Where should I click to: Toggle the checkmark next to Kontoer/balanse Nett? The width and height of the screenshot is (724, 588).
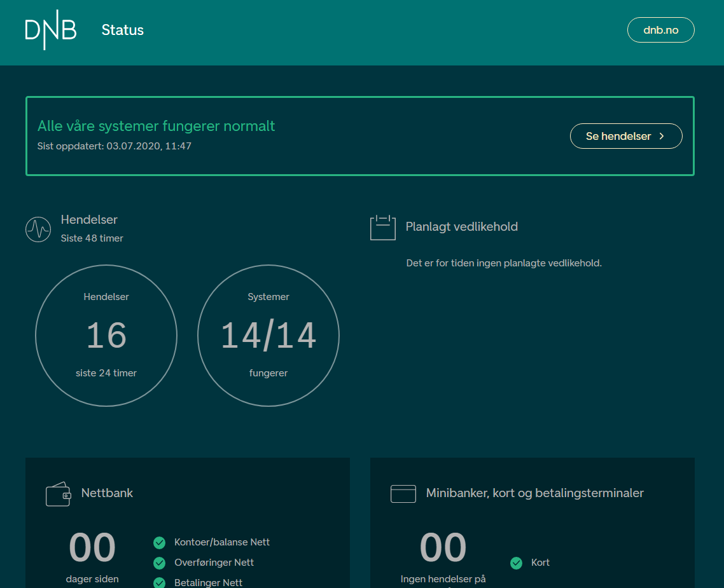159,542
